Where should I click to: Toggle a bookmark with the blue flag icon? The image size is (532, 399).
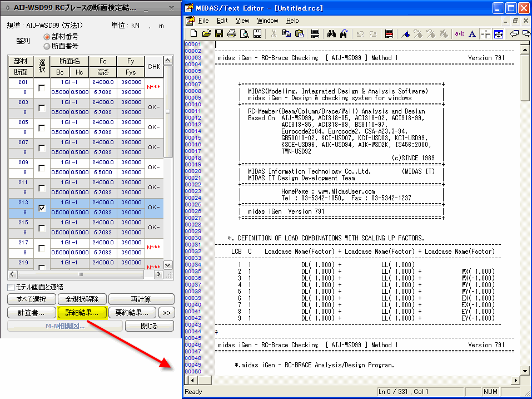pyautogui.click(x=405, y=33)
